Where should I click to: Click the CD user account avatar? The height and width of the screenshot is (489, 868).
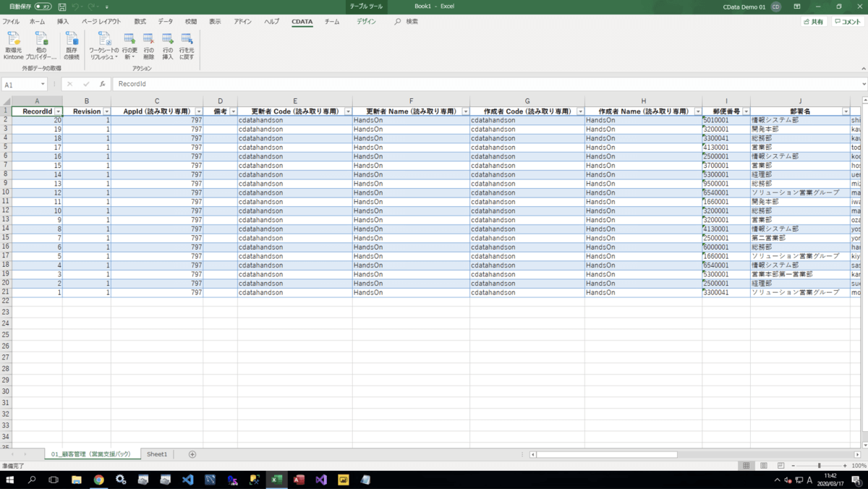click(776, 7)
